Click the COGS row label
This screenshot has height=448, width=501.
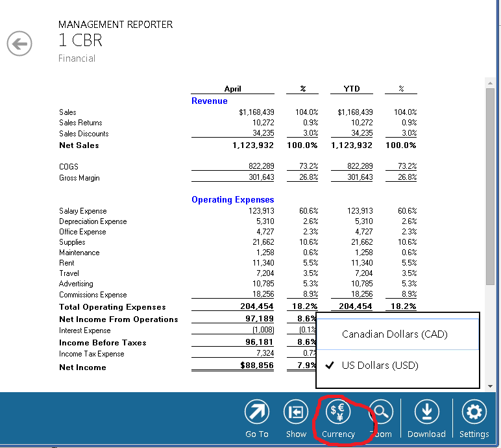click(69, 167)
